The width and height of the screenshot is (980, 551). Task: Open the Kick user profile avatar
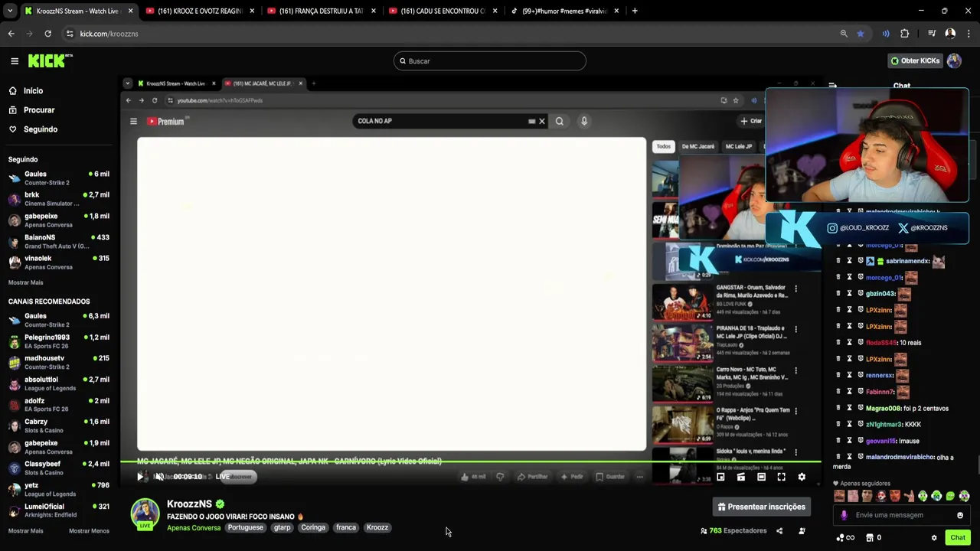point(954,60)
